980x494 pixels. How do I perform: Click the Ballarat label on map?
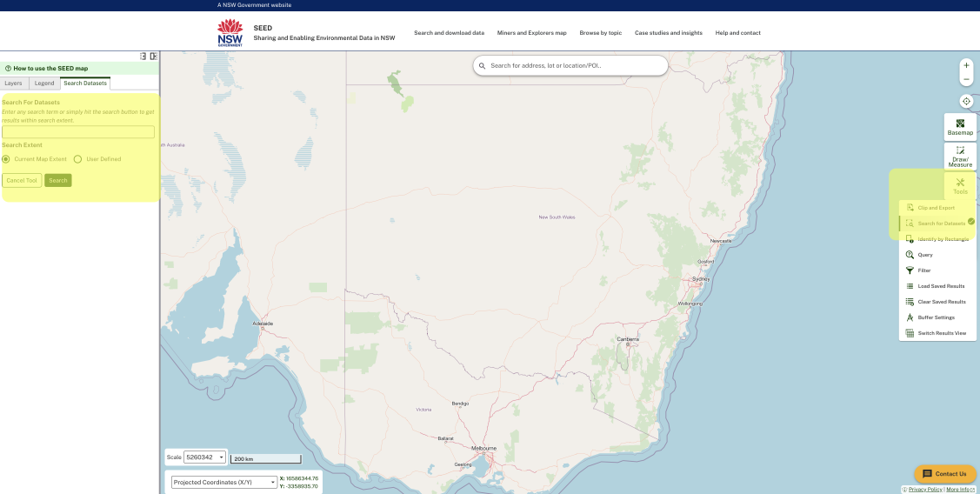(x=445, y=438)
